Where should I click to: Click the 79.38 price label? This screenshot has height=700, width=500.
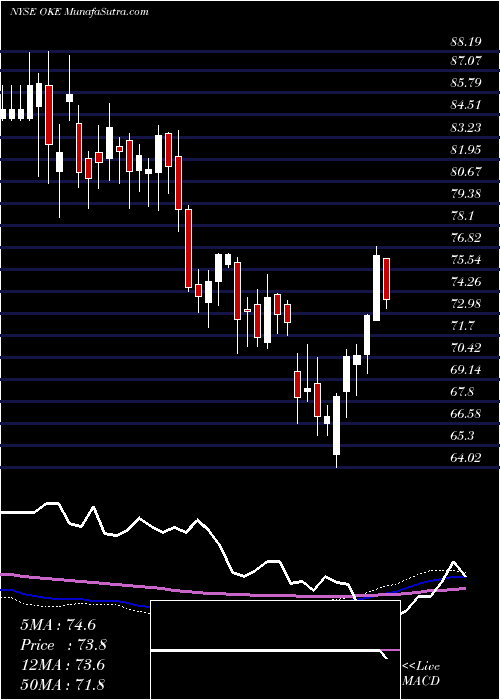[x=466, y=194]
